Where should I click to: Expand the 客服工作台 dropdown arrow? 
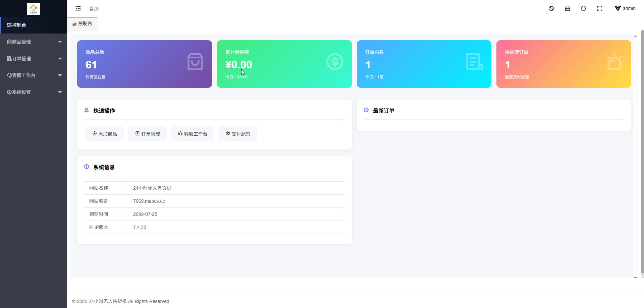tap(60, 75)
